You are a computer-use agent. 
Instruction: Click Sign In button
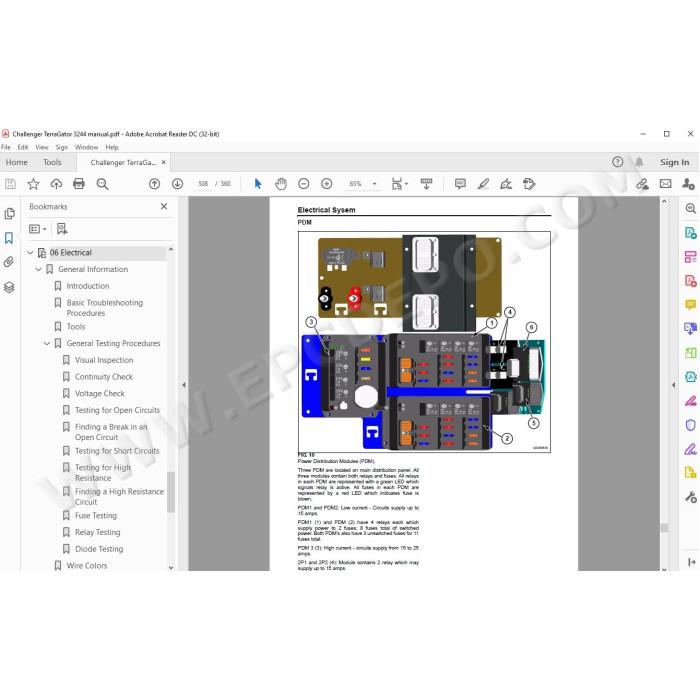click(675, 162)
